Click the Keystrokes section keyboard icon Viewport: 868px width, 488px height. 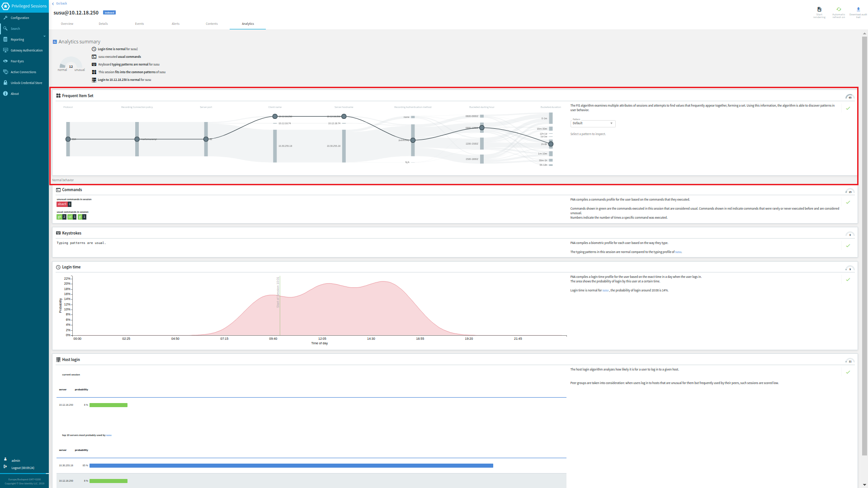[58, 233]
